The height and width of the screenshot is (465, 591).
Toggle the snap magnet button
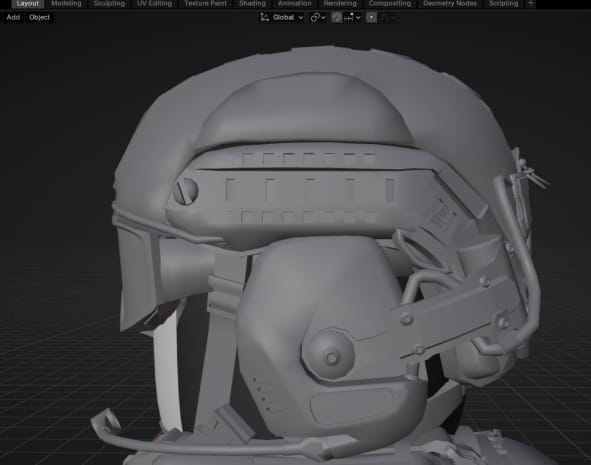coord(337,17)
